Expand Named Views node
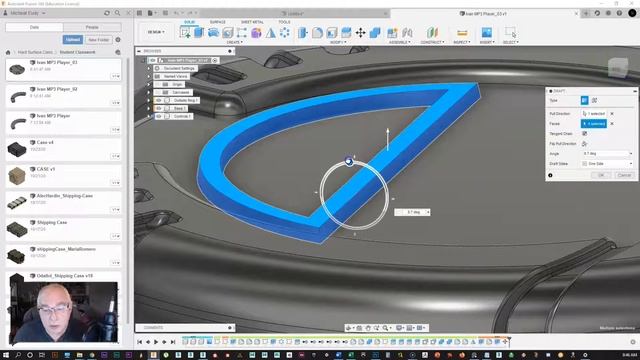This screenshot has width=640, height=360. 149,76
